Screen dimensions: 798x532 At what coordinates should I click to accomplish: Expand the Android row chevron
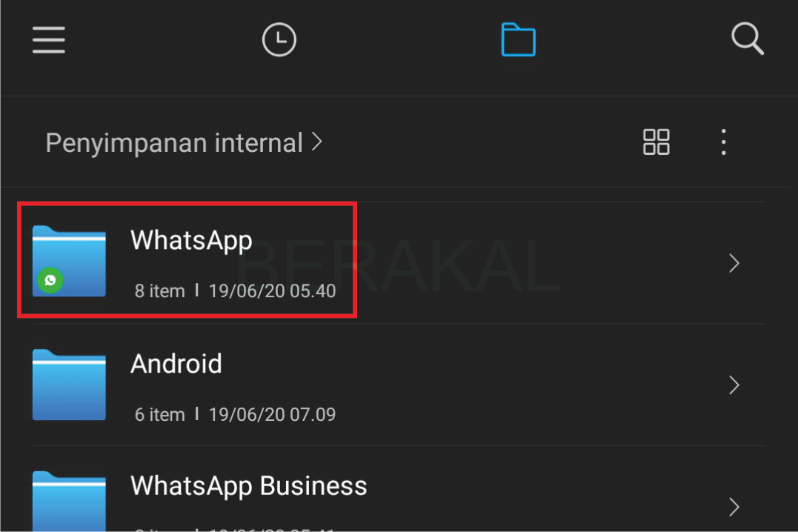(734, 385)
